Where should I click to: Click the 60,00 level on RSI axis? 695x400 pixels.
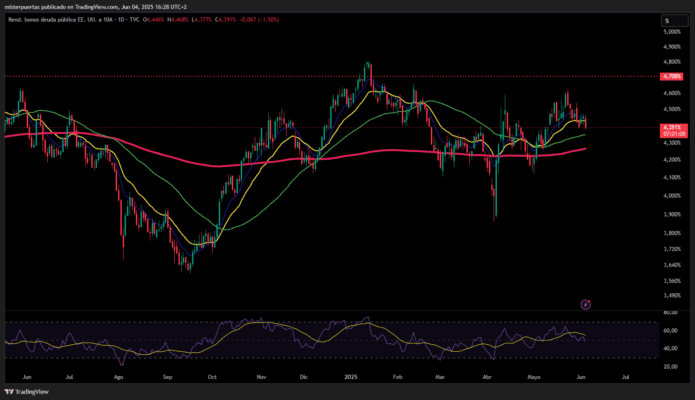670,330
